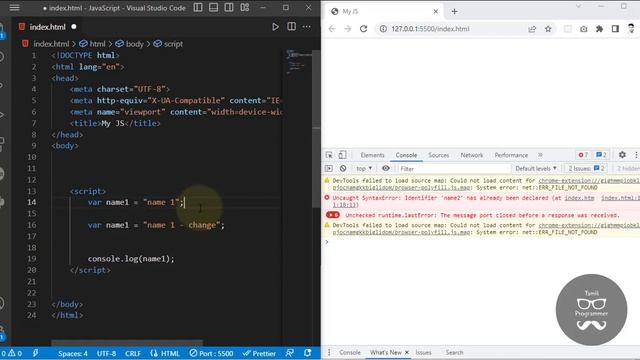Open feedback icon in status bar
Screen dimensions: 640x360
click(290, 353)
